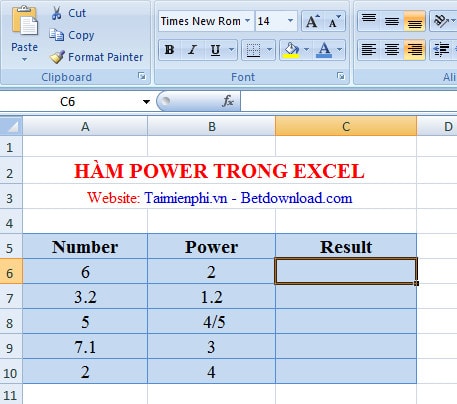Screen dimensions: 457x404
Task: Select row 6 header
Action: [x=11, y=272]
